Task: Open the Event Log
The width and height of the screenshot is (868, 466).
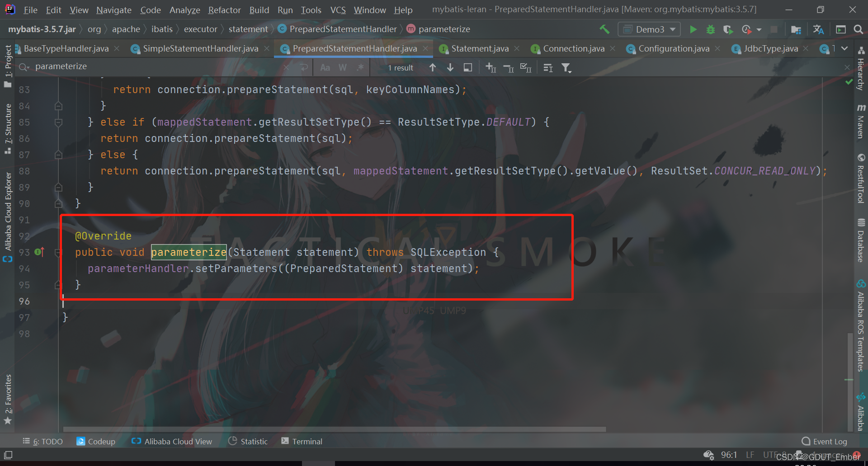Action: pyautogui.click(x=824, y=441)
